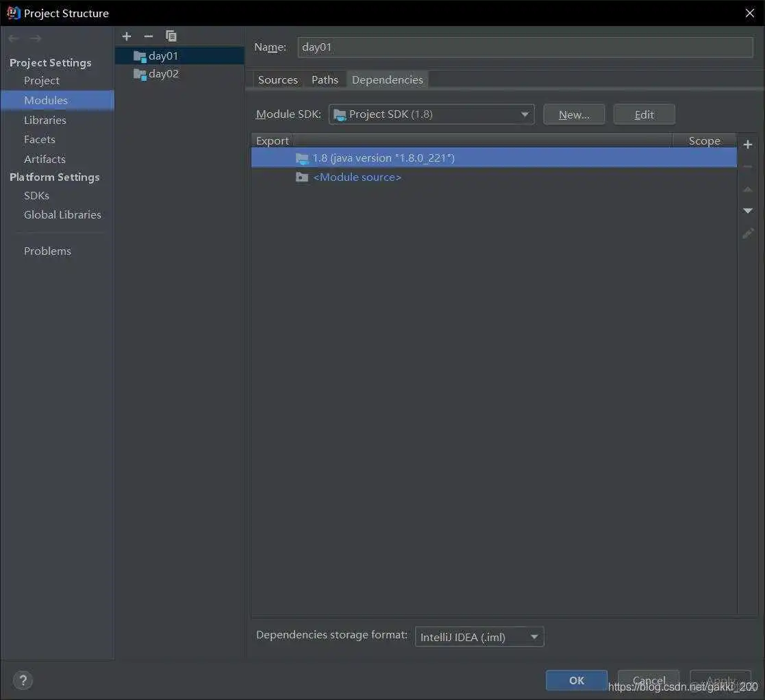Image resolution: width=765 pixels, height=700 pixels.
Task: Click the add module plus icon
Action: (126, 36)
